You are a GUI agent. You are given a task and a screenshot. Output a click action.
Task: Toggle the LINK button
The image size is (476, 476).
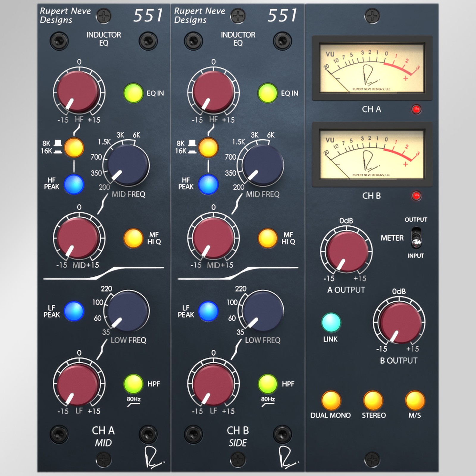331,322
